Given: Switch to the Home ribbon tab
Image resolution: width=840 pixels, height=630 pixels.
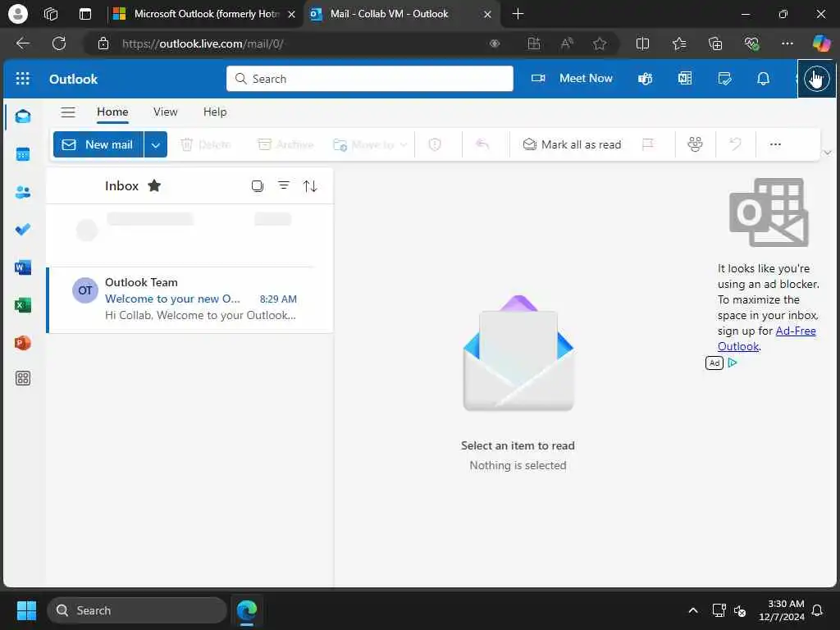Looking at the screenshot, I should 112,112.
